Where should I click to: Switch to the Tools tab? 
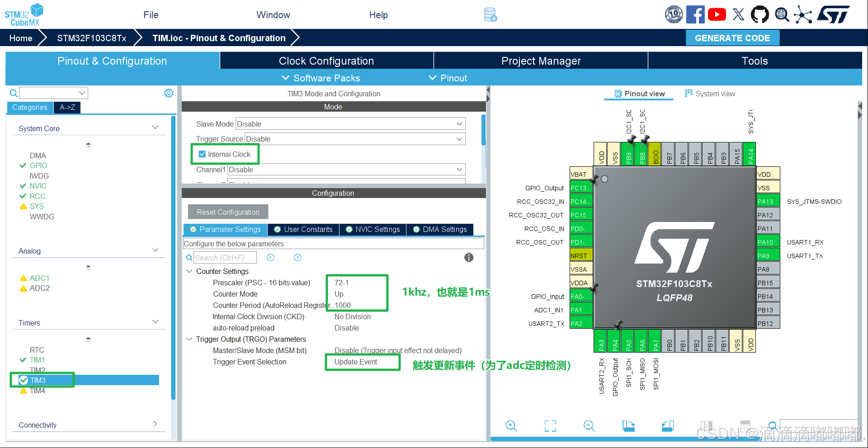click(x=755, y=61)
